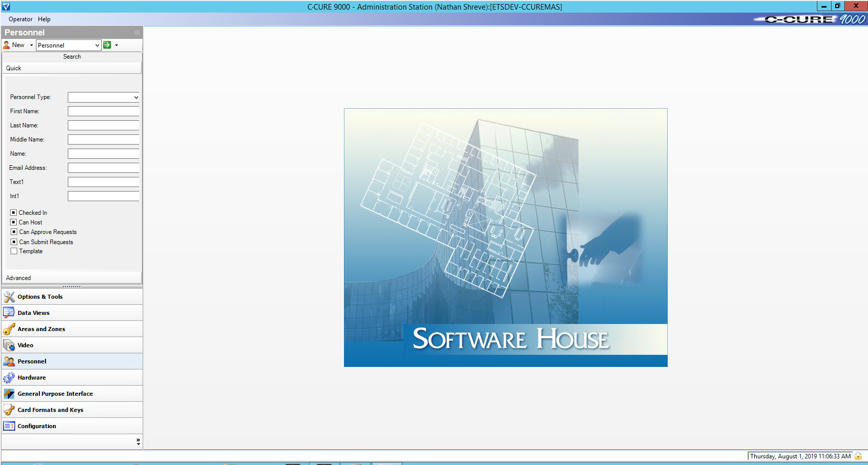Click the Text1 input field
Image resolution: width=868 pixels, height=465 pixels.
tap(103, 182)
